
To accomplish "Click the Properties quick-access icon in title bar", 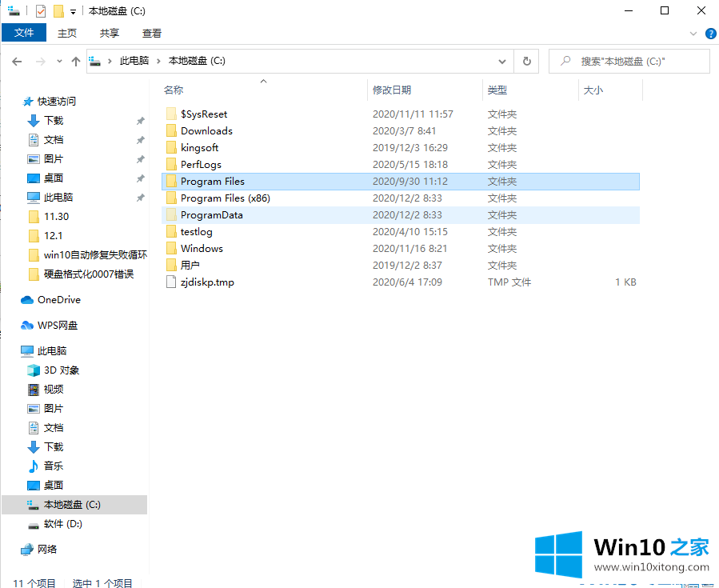I will (x=41, y=11).
